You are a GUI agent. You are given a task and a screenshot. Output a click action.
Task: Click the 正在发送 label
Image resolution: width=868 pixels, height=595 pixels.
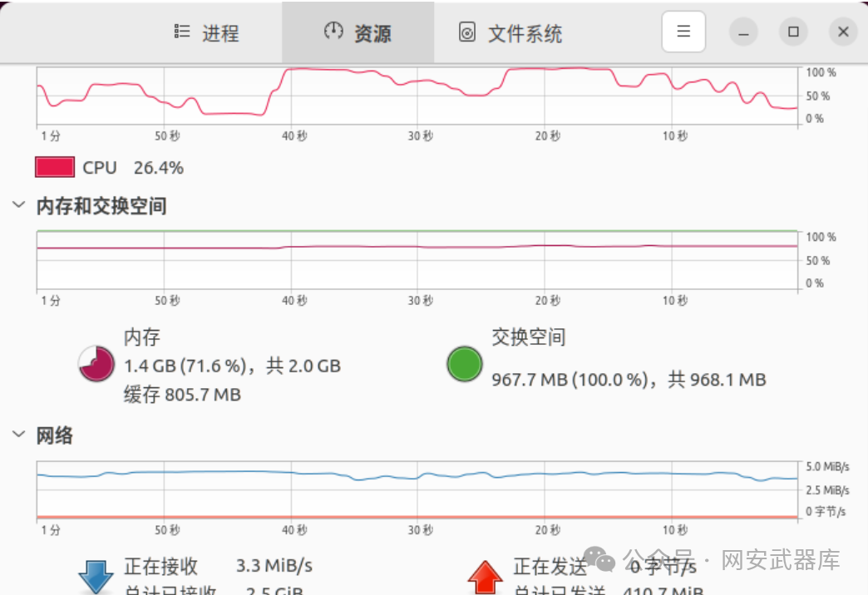tap(550, 566)
